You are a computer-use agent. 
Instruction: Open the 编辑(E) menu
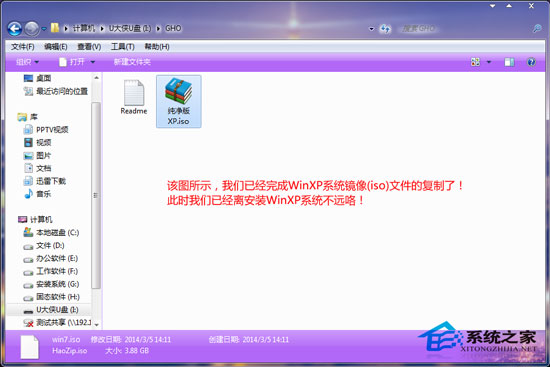56,47
